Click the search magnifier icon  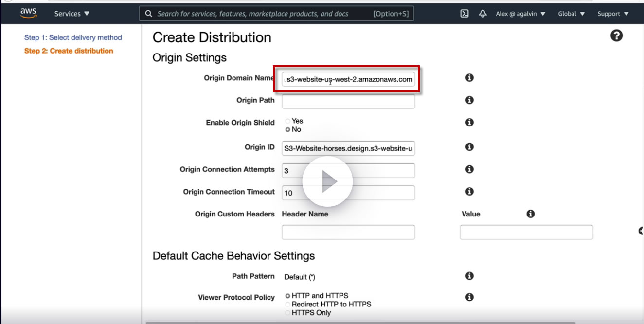[149, 14]
